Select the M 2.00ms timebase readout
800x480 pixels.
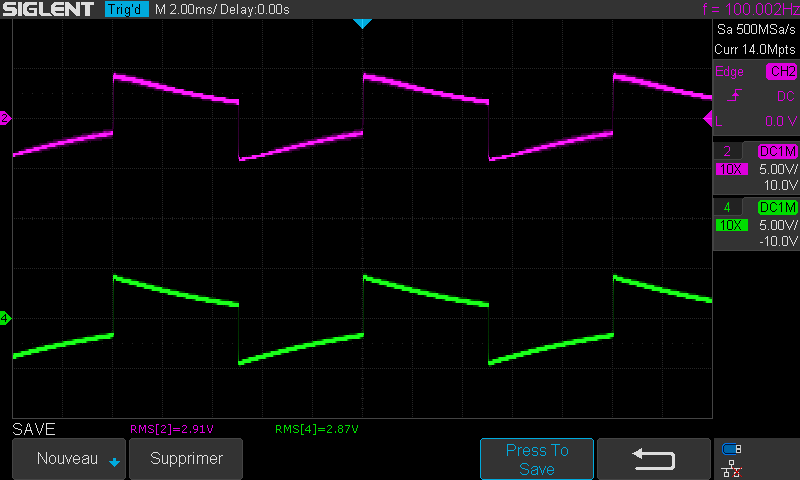(x=185, y=9)
